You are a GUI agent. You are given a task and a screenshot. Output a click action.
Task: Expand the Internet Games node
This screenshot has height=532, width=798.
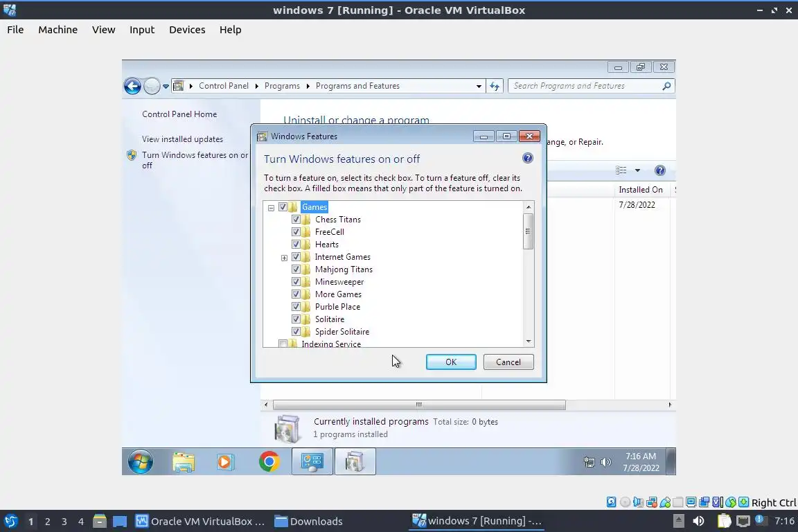click(x=285, y=258)
